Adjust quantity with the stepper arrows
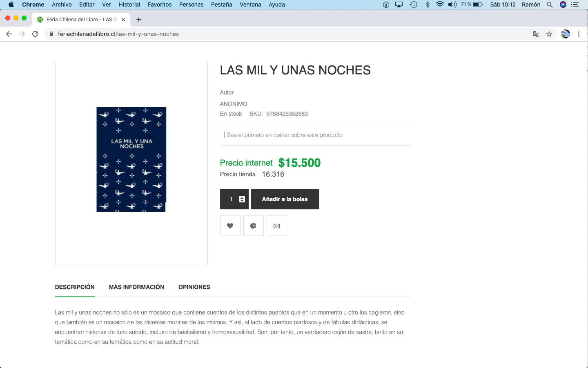 coord(242,199)
